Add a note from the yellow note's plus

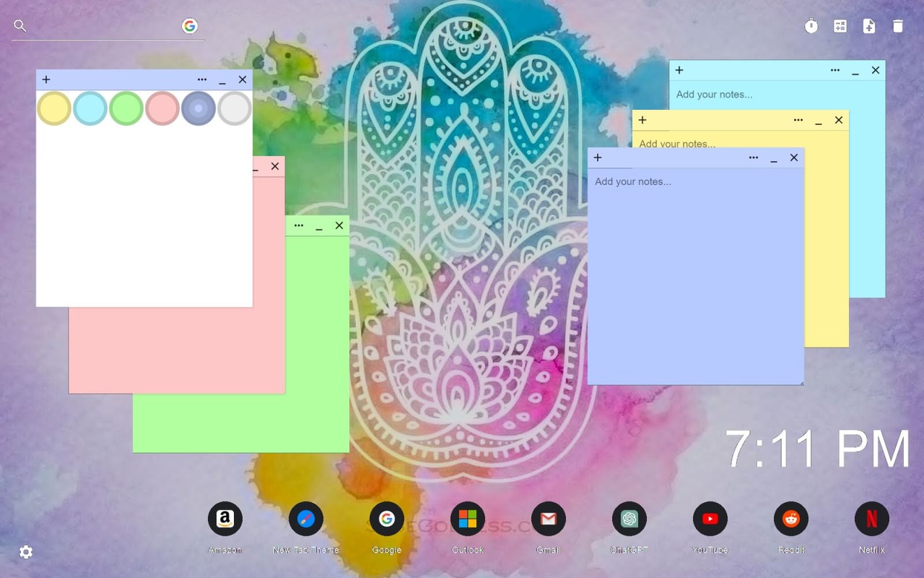(x=642, y=120)
